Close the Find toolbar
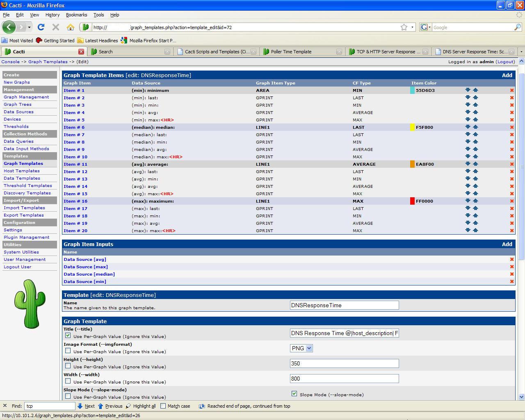This screenshot has height=420, width=525. point(5,406)
